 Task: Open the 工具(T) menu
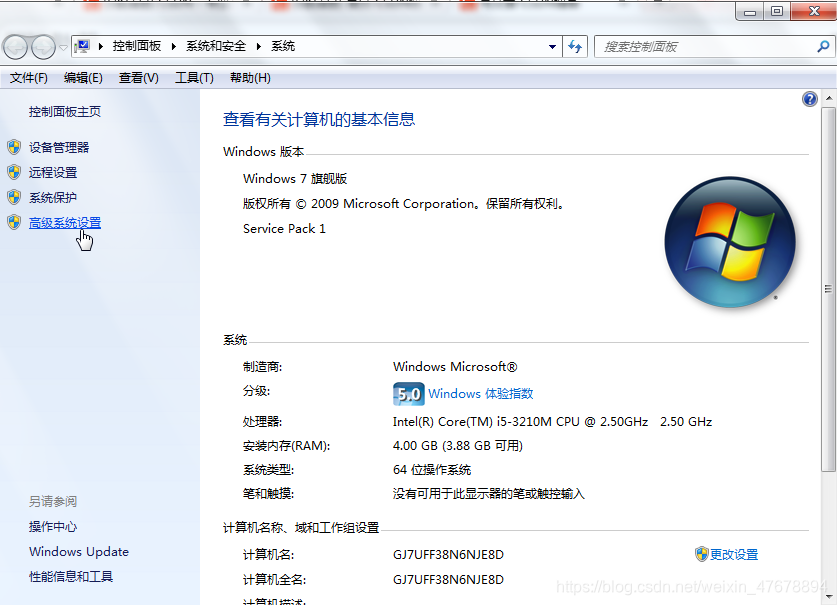coord(194,78)
